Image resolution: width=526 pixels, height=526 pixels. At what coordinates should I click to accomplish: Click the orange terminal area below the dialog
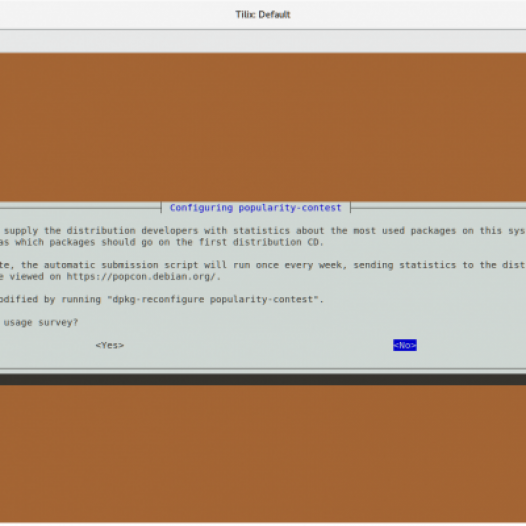(x=263, y=453)
